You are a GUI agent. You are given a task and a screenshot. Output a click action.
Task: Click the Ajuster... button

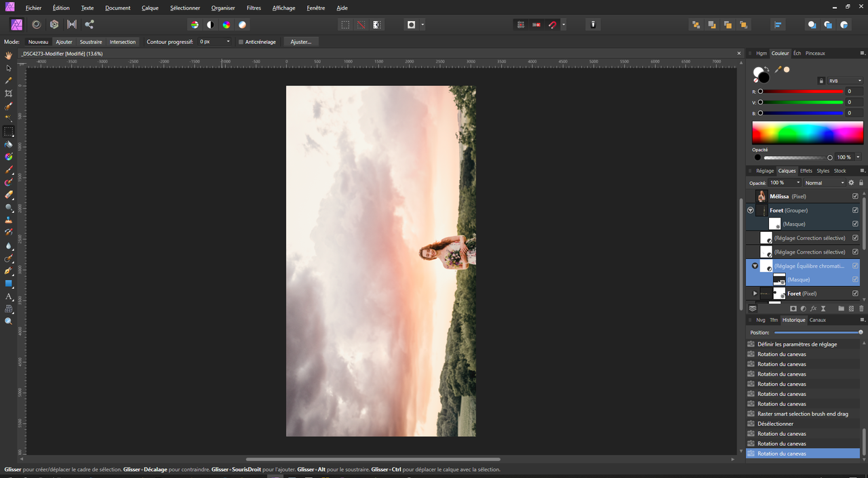(301, 42)
